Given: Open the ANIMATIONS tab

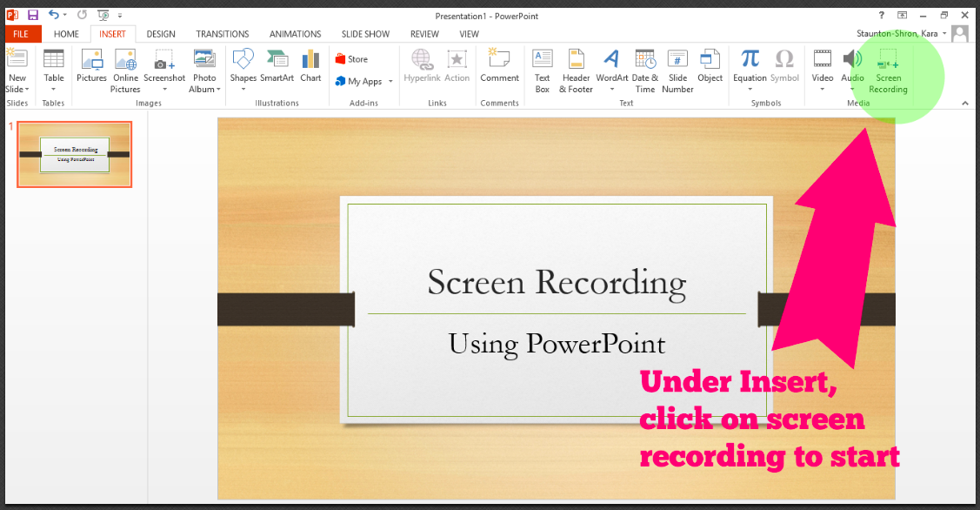Looking at the screenshot, I should tap(295, 34).
